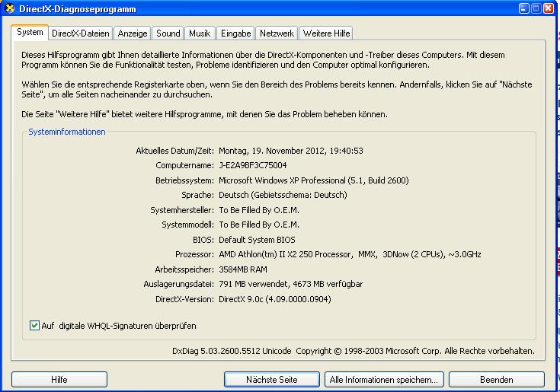Toggle the WHQL-Signaturen überprüfen checkbox

pos(34,325)
